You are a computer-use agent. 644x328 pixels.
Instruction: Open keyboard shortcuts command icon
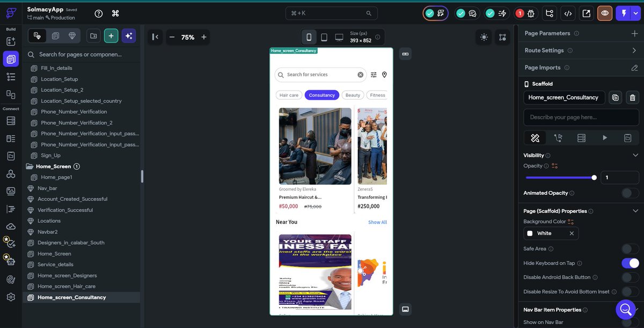(x=115, y=13)
